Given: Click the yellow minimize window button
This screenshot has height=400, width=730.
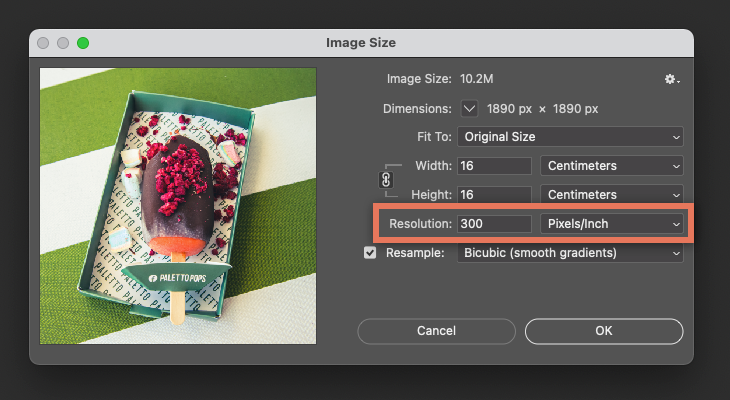Looking at the screenshot, I should (x=63, y=43).
